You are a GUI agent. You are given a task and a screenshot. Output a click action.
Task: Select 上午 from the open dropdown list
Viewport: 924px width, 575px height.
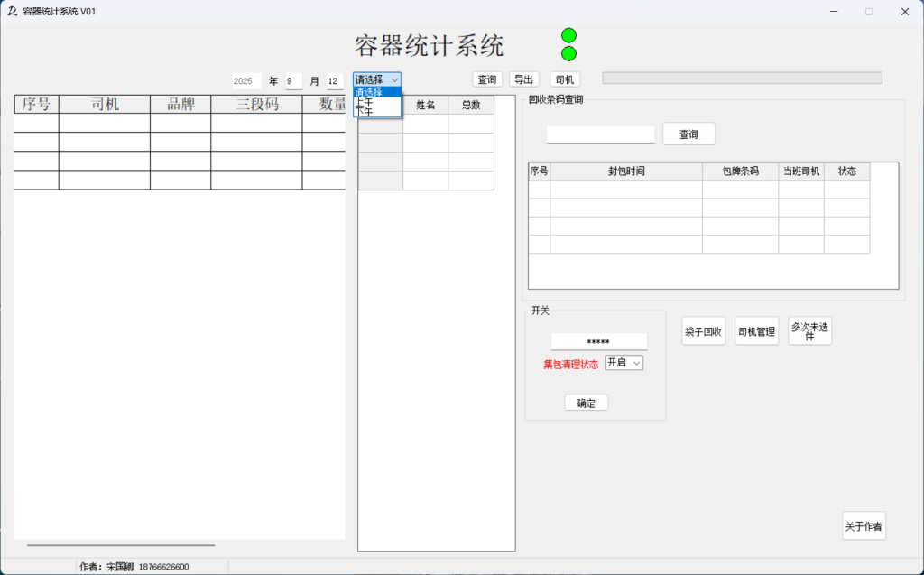(365, 102)
